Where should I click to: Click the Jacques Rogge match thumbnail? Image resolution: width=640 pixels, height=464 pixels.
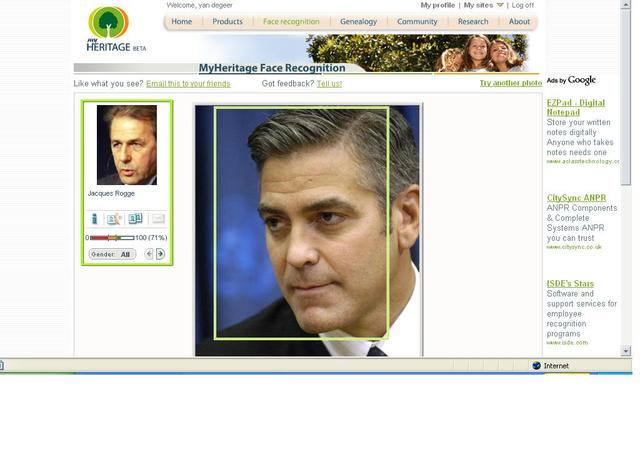(x=127, y=145)
